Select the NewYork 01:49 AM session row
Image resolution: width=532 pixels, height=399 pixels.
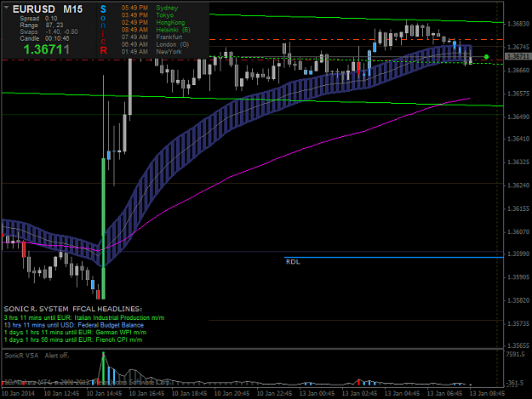click(152, 52)
